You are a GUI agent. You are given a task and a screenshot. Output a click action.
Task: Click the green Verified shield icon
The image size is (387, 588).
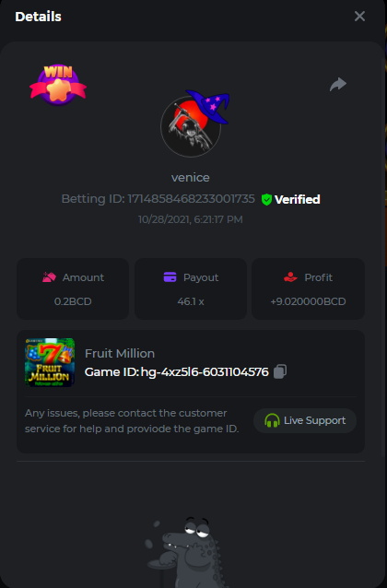pyautogui.click(x=266, y=199)
